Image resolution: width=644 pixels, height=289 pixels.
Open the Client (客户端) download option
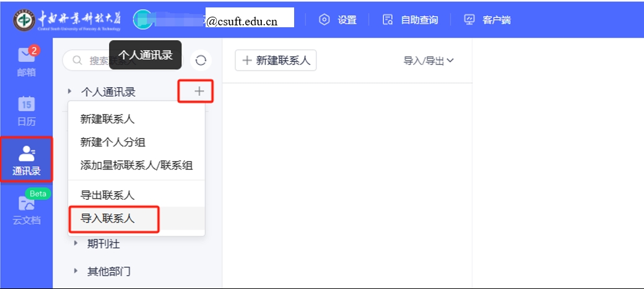pyautogui.click(x=488, y=20)
